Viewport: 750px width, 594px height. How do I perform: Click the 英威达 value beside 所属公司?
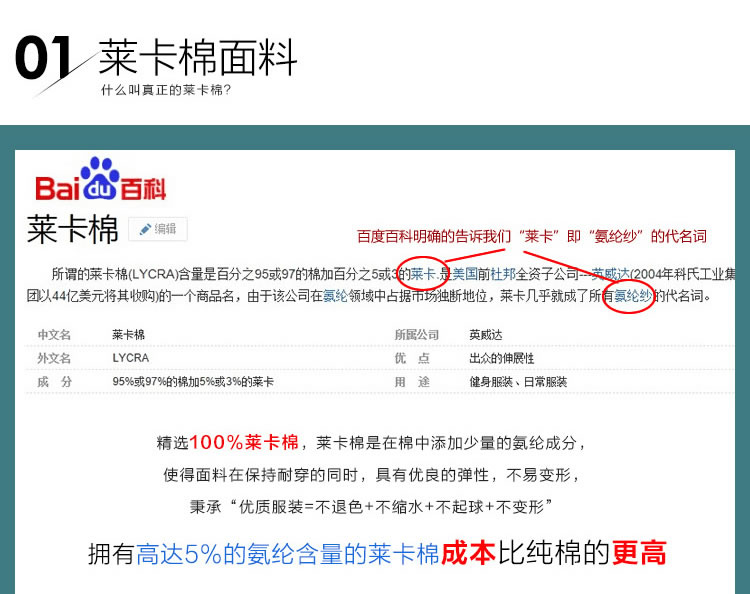tap(485, 335)
